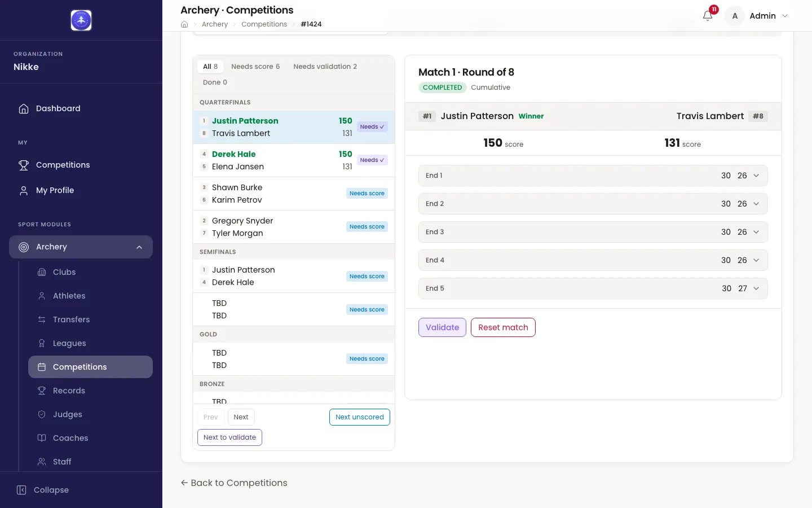This screenshot has width=812, height=508.
Task: Open Archery breadcrumb link
Action: [215, 24]
